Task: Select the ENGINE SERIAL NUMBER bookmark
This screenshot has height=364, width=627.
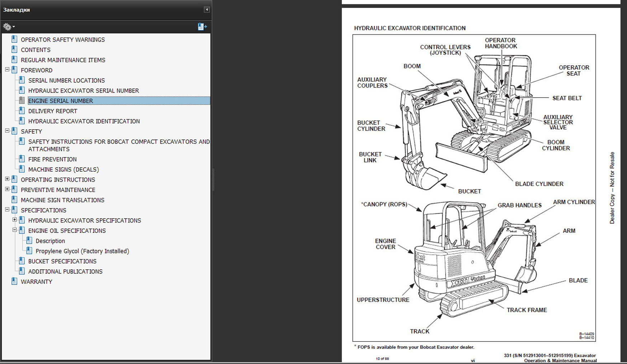Action: (x=61, y=101)
